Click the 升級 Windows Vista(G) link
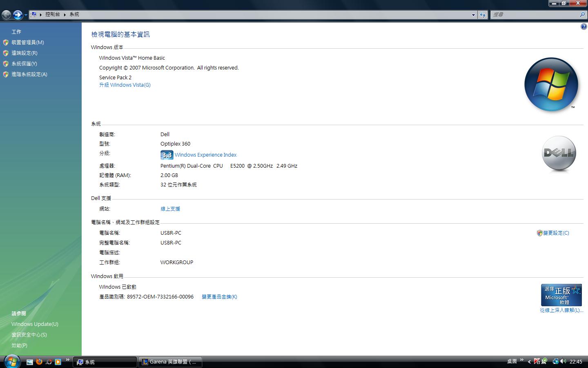Viewport: 588px width, 368px height. pos(125,85)
